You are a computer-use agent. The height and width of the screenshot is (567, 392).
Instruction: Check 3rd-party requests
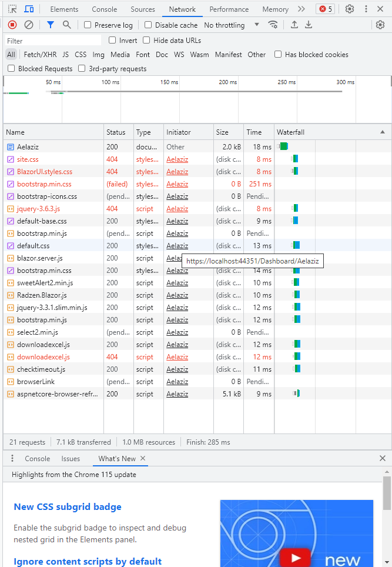[x=82, y=68]
